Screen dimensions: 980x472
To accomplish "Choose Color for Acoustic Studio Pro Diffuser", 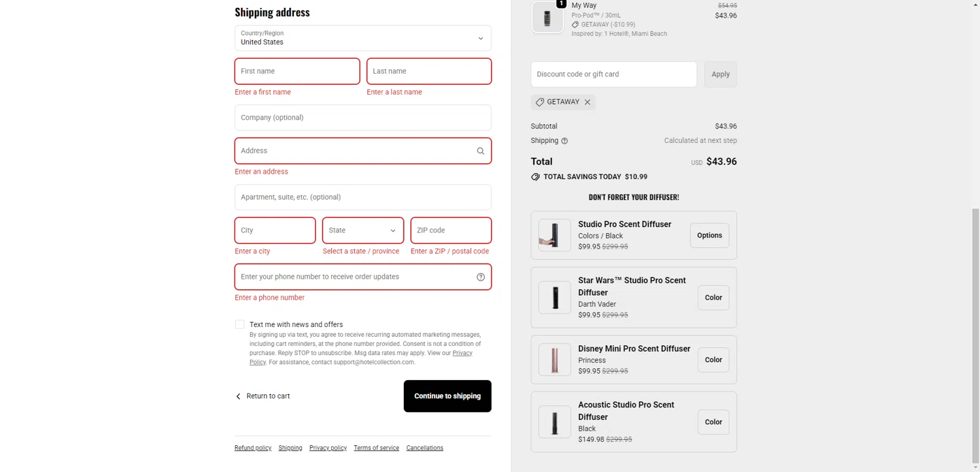I will 713,422.
